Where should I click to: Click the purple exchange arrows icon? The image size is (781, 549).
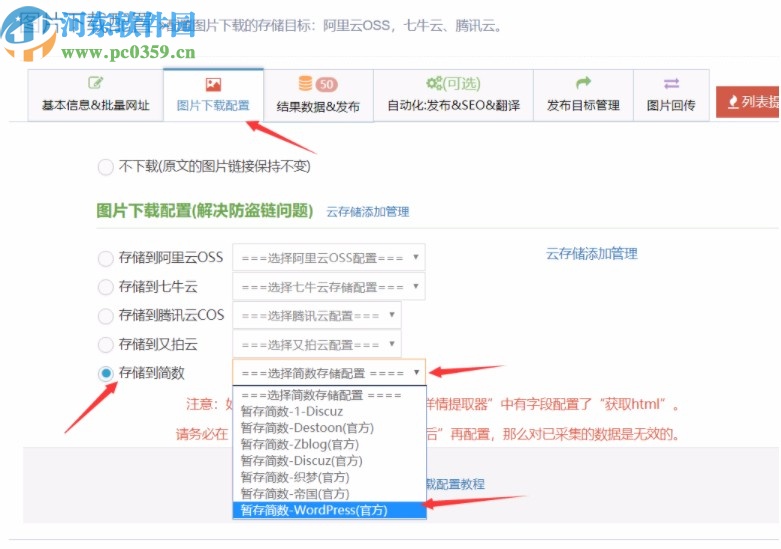[671, 83]
